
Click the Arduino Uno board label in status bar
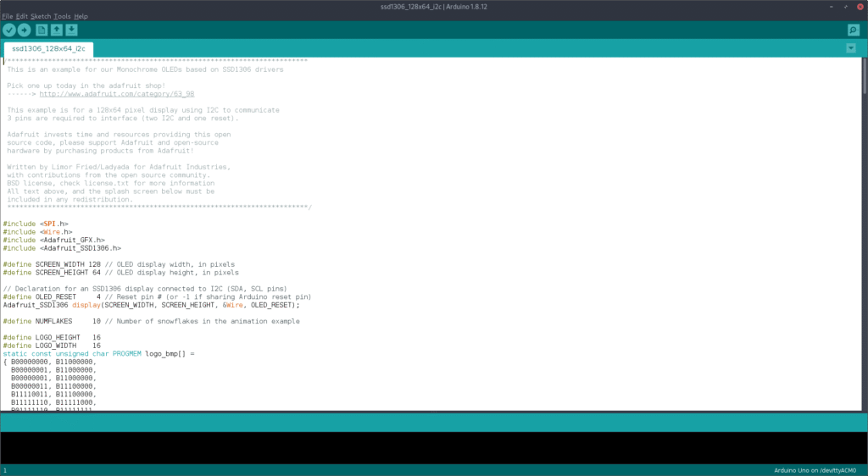point(818,470)
